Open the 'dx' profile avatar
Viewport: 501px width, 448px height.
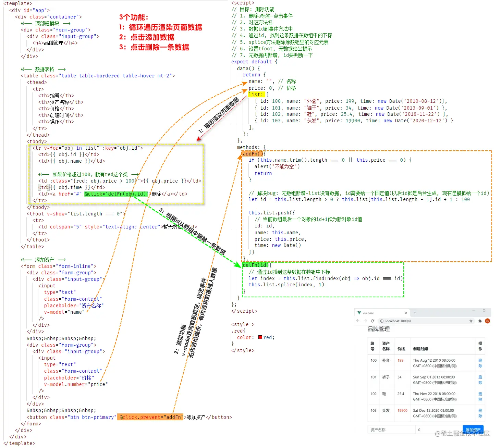(x=487, y=321)
